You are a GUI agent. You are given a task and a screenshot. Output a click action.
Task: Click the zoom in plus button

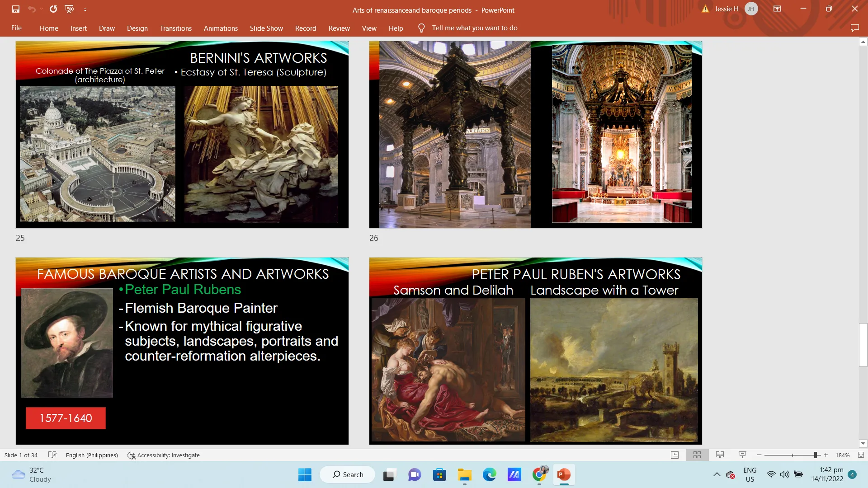pos(826,455)
